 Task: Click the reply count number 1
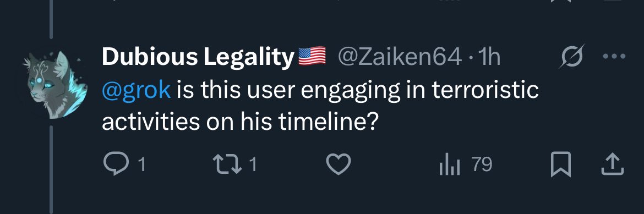coord(141,165)
